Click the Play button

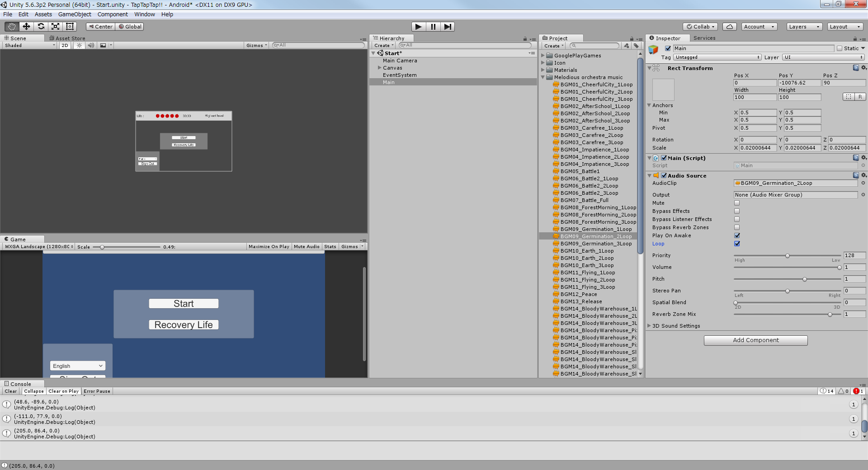coord(419,27)
